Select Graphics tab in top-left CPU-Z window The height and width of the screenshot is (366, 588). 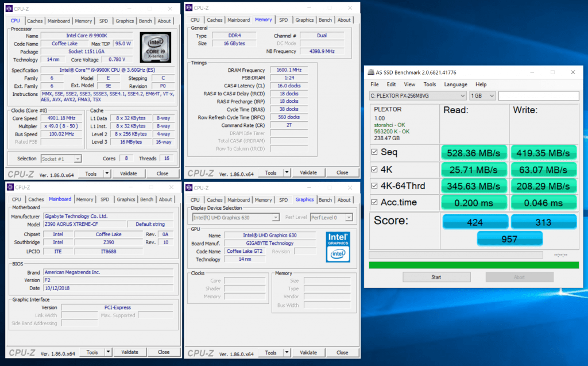[x=125, y=21]
